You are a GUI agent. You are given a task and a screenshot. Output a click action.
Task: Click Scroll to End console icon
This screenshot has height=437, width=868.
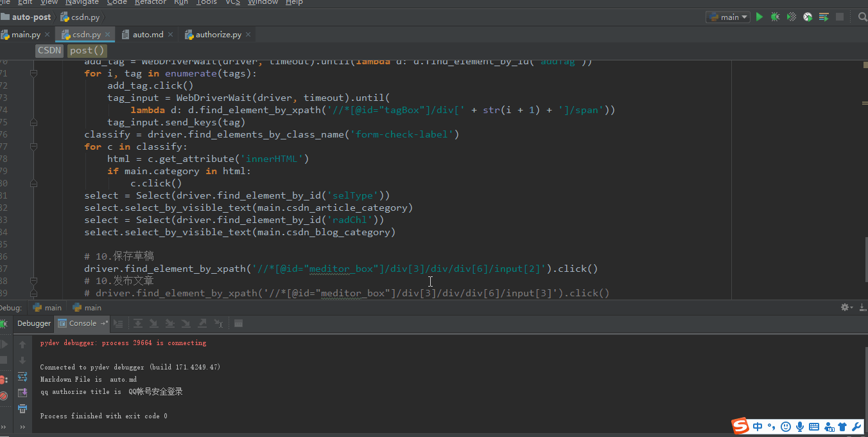tap(22, 393)
